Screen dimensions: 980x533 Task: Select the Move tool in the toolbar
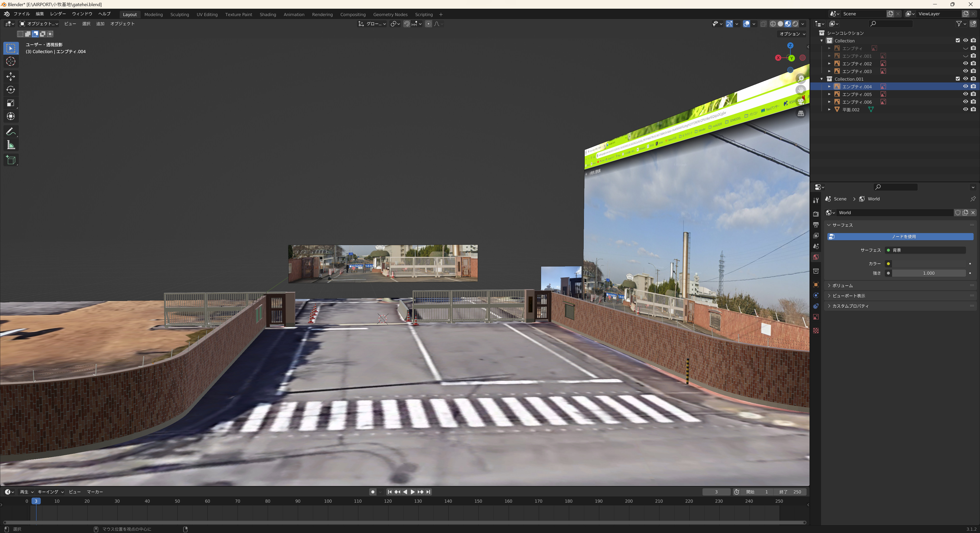click(x=11, y=77)
